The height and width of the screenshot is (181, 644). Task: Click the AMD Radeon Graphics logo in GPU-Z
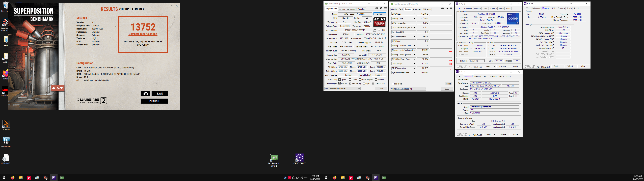(x=380, y=22)
